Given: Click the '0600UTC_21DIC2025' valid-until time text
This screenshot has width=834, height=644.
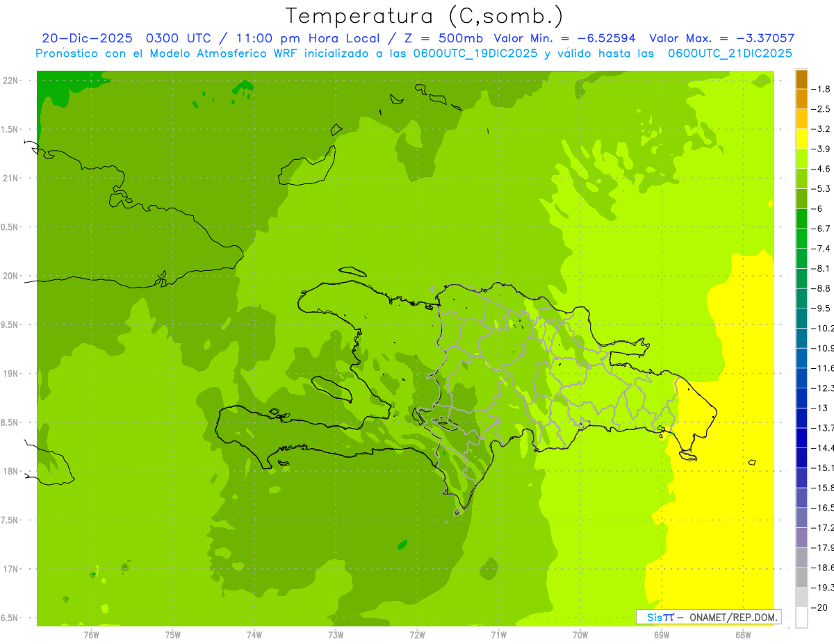Looking at the screenshot, I should coord(730,53).
